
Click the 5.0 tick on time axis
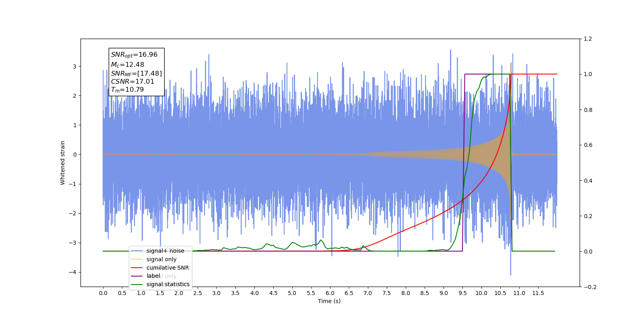tap(292, 293)
